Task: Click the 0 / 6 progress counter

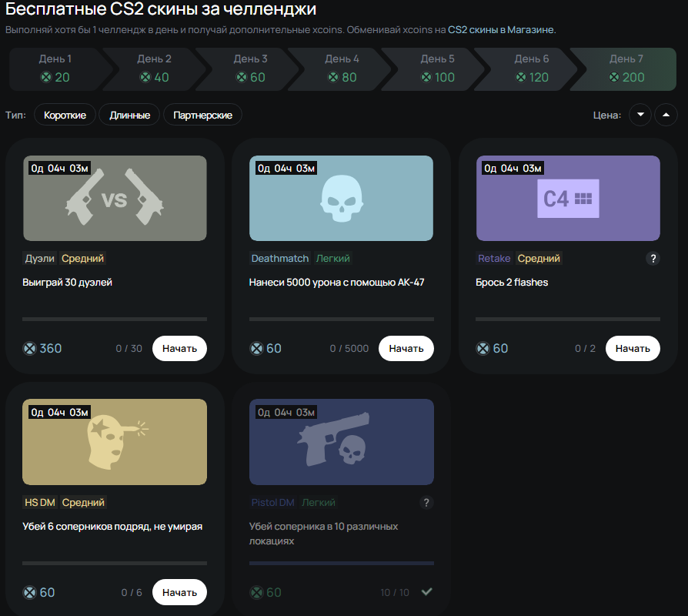Action: click(132, 592)
